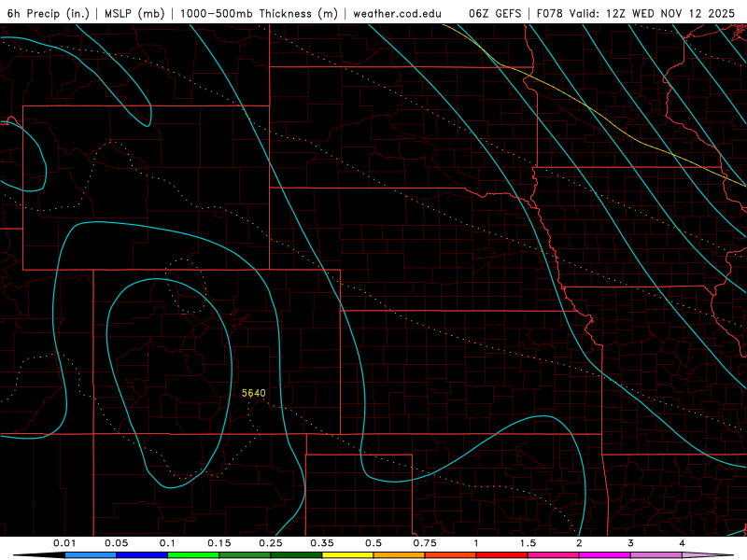Select the medium green 0.15–0.25 precip swatch
The width and height of the screenshot is (747, 560).
(x=245, y=555)
